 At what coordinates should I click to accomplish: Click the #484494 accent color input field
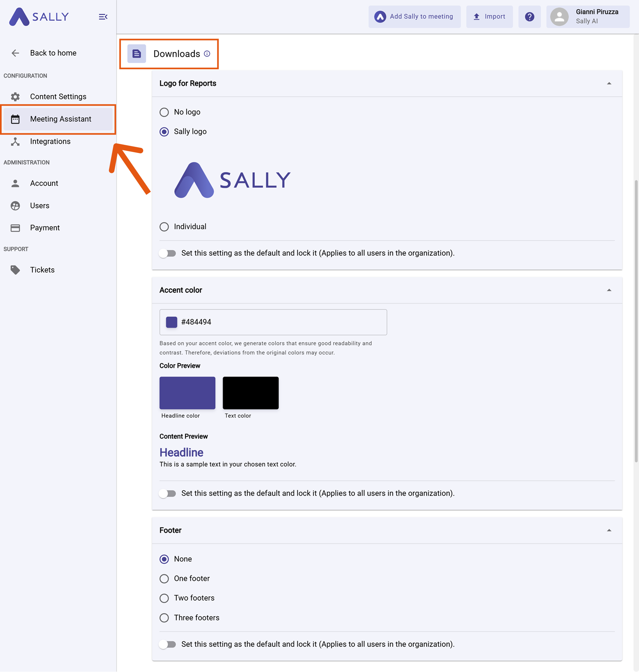(x=273, y=322)
